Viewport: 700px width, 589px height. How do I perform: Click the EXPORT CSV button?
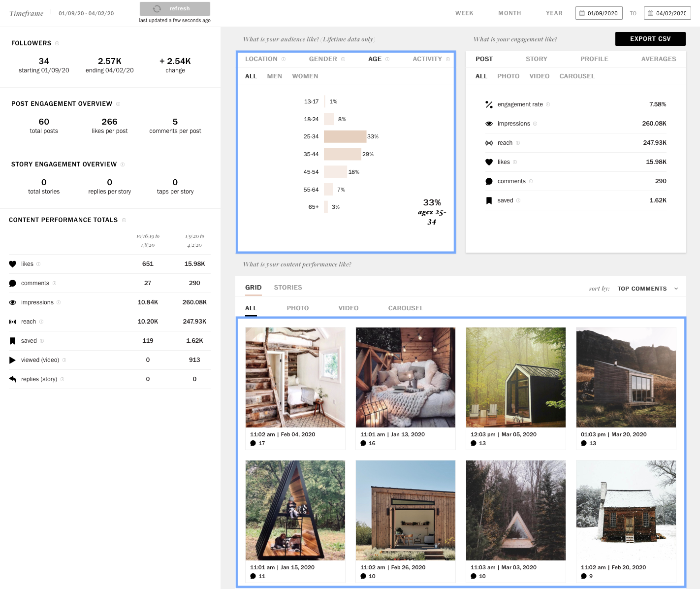[650, 39]
